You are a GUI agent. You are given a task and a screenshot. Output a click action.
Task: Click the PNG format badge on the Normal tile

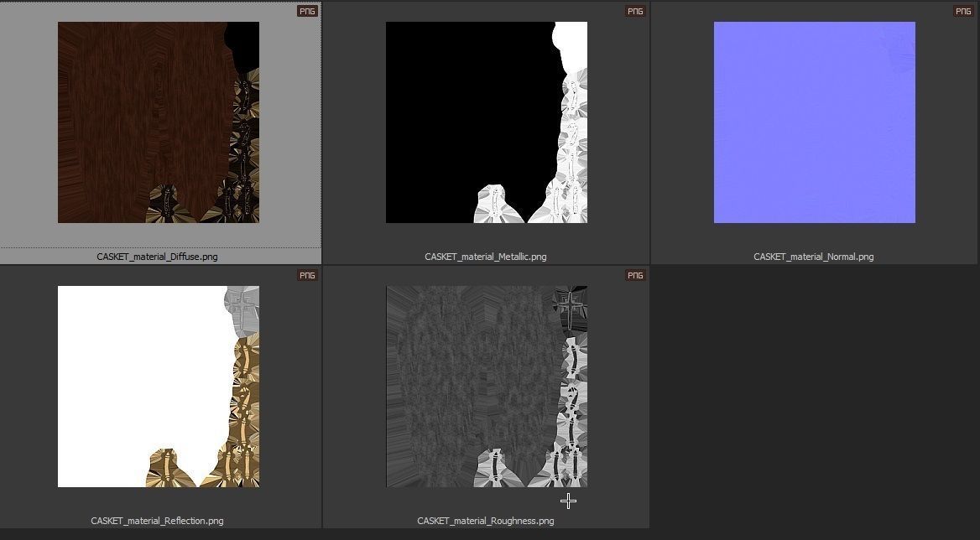[x=963, y=12]
